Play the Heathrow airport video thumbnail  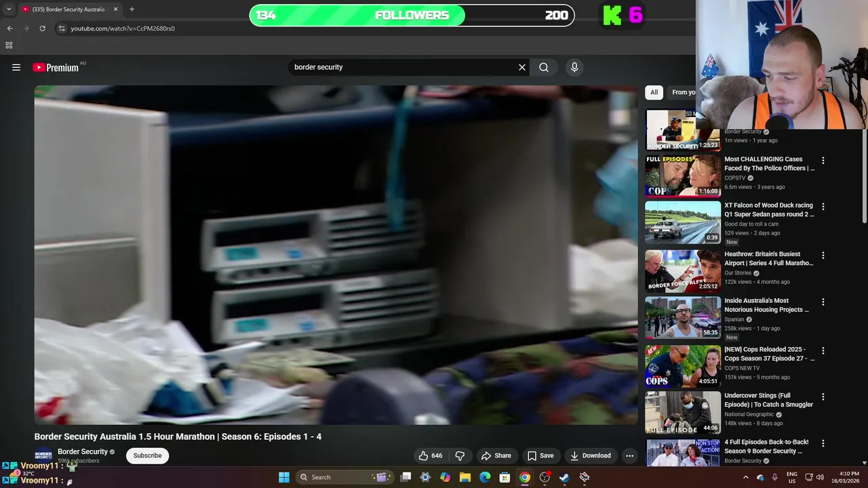(x=683, y=271)
